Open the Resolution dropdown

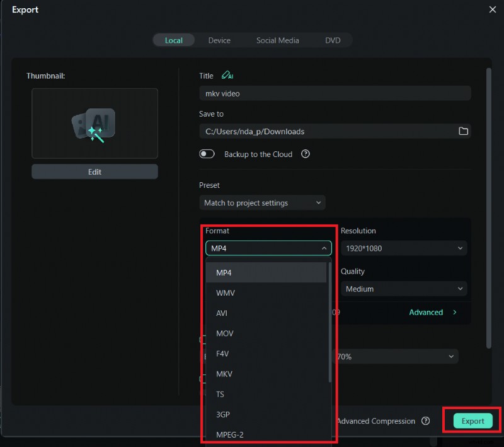click(x=404, y=248)
